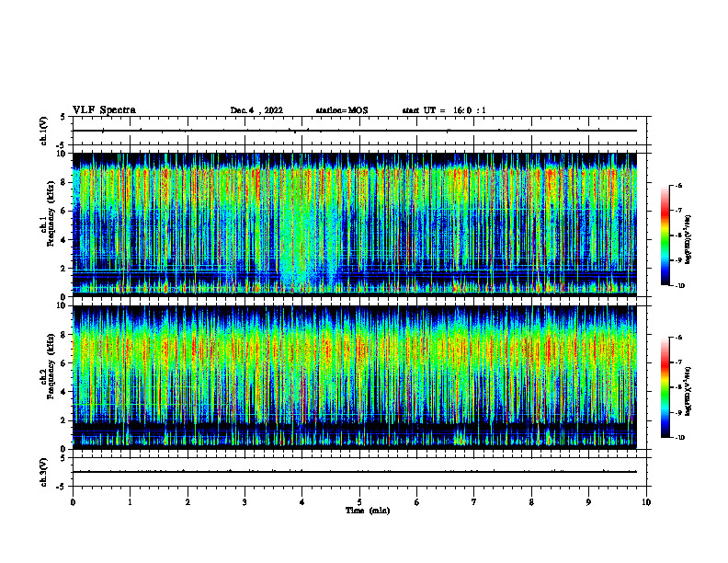The width and height of the screenshot is (728, 563).
Task: Click the ch.1 voltage waveform trace
Action: 354,131
